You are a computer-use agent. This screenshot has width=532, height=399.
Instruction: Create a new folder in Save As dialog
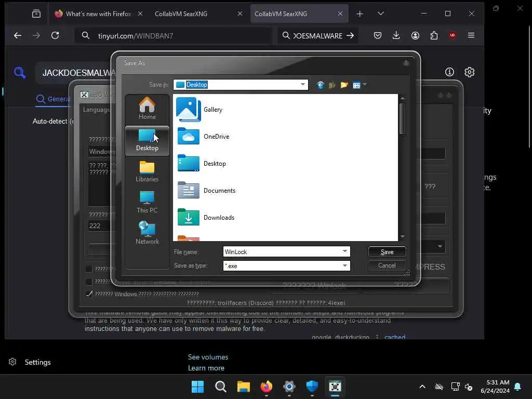(x=344, y=85)
